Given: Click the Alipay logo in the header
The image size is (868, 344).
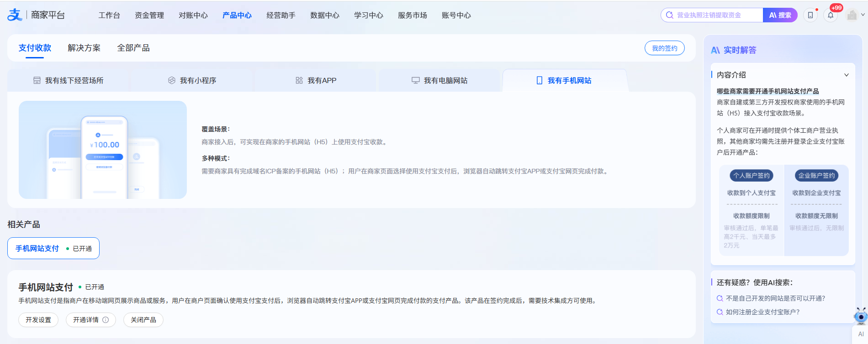Looking at the screenshot, I should coord(15,15).
